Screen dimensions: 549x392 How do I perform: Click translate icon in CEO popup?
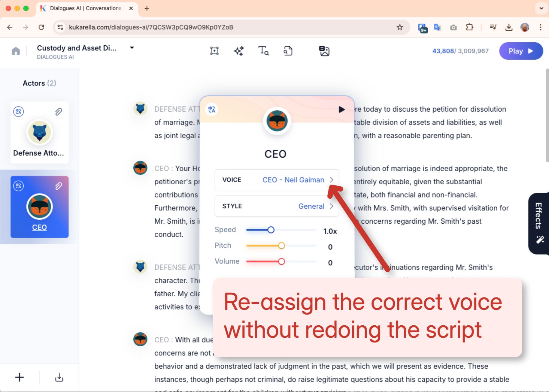(x=212, y=110)
